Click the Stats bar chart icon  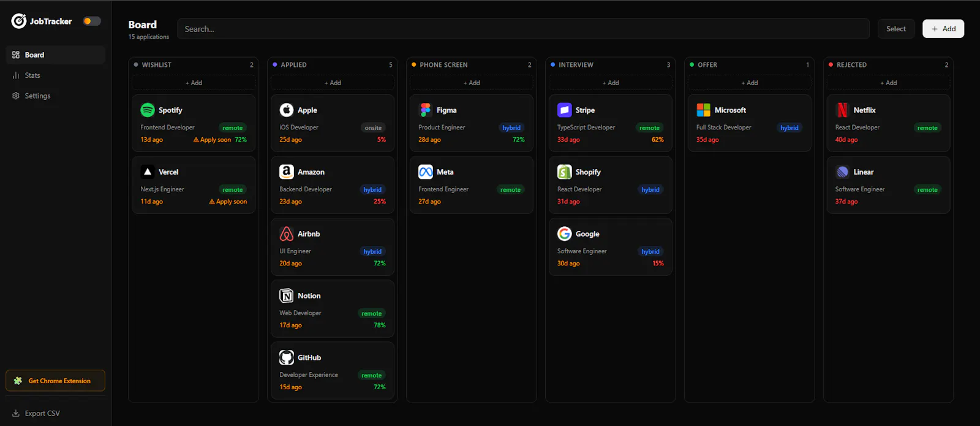click(16, 75)
